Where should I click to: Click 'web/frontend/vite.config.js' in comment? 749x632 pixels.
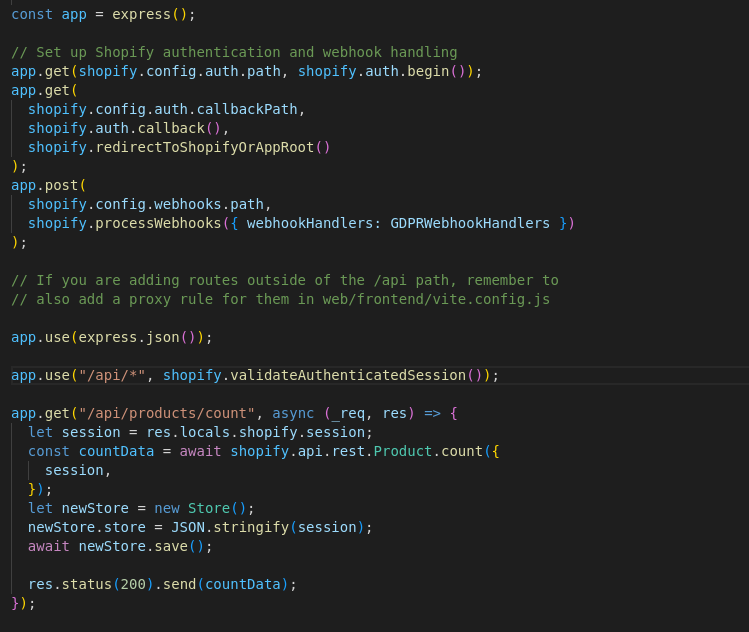click(x=436, y=299)
